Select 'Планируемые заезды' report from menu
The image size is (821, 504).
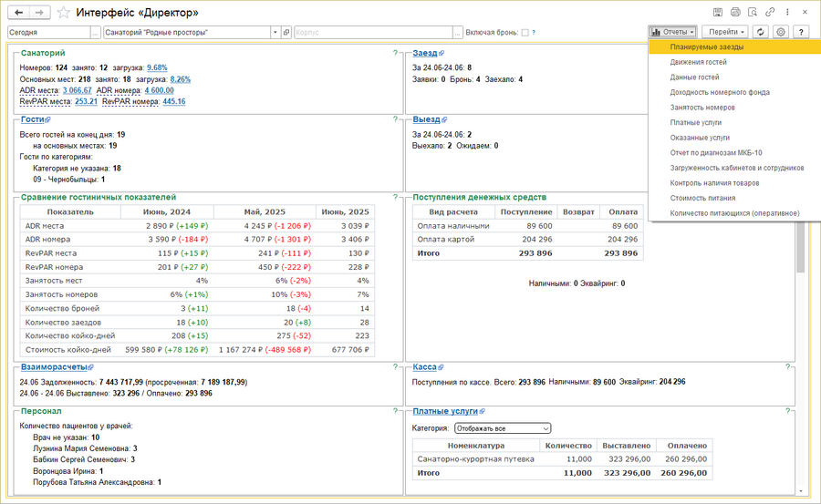click(x=706, y=46)
